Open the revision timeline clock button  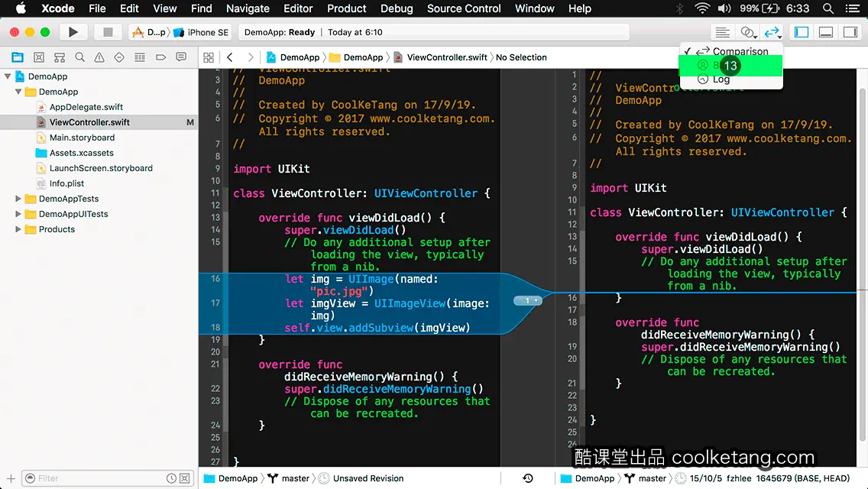tap(527, 478)
